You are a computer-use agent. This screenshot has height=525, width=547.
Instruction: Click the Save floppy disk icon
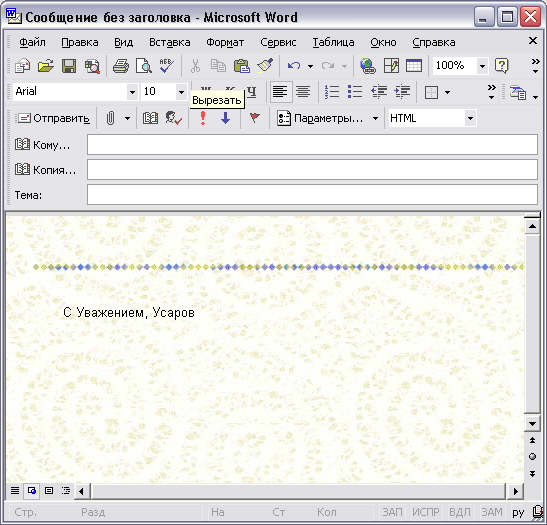pos(69,66)
